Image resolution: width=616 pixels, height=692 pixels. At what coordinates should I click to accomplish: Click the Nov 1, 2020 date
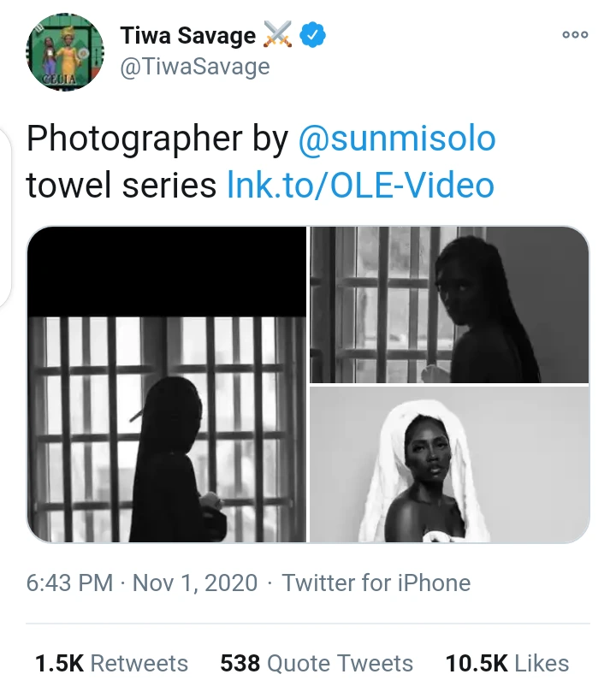pos(195,583)
